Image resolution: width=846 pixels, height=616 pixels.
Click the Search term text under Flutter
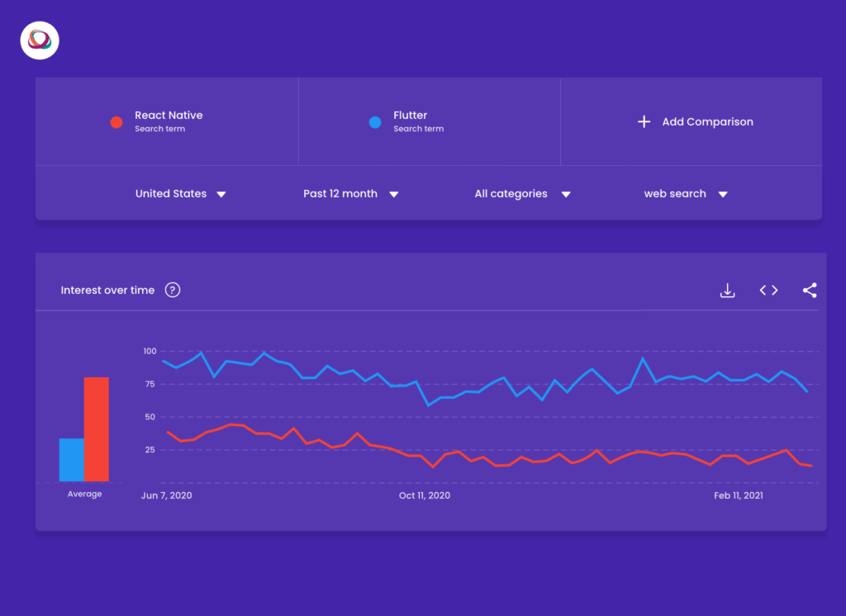[x=419, y=129]
